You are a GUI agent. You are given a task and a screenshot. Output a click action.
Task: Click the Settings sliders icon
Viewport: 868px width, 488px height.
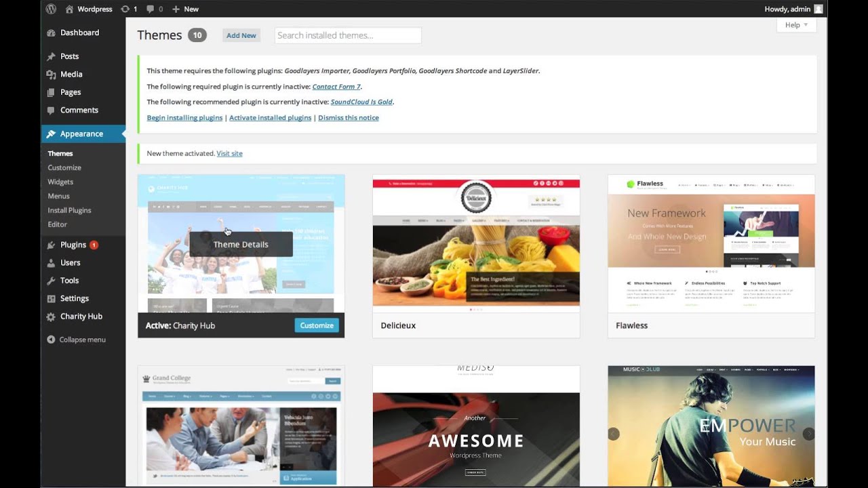coord(51,298)
